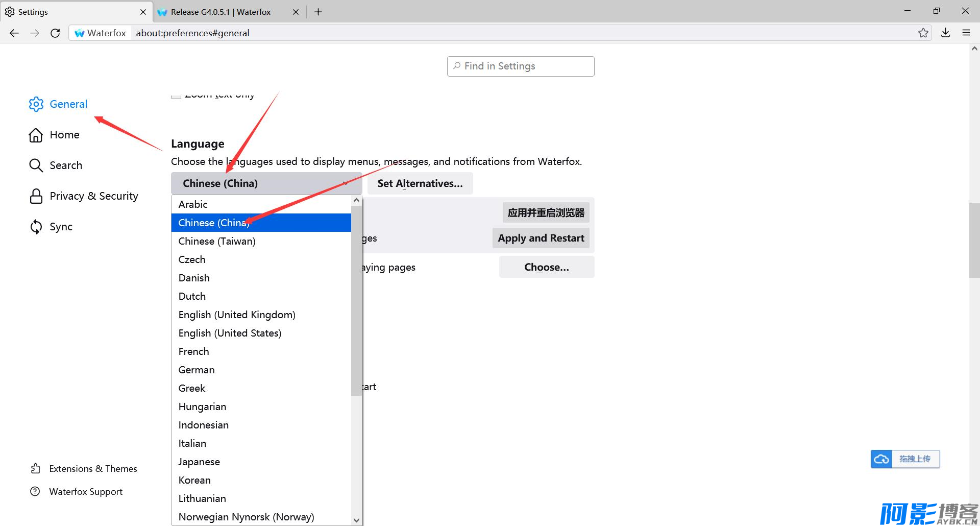The image size is (980, 526).
Task: Click the cloud upload 拖拽上传 widget
Action: [905, 459]
